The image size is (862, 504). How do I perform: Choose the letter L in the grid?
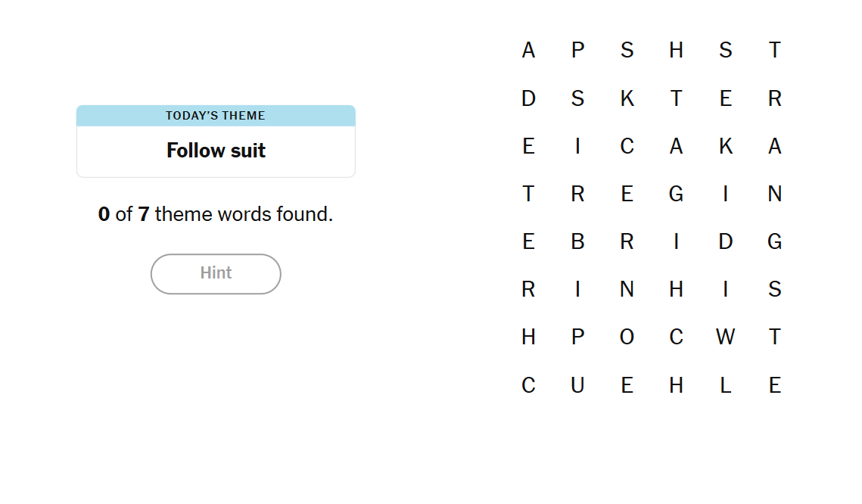[x=725, y=386]
